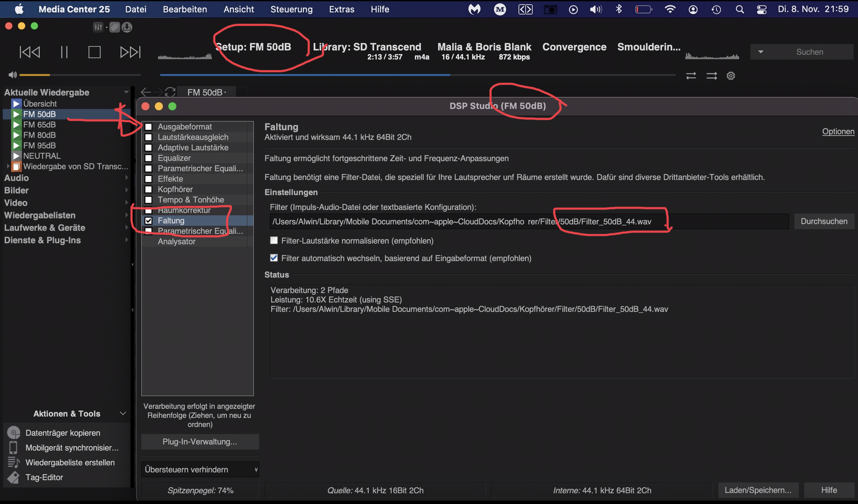
Task: Toggle shuffle mode icon
Action: point(712,76)
